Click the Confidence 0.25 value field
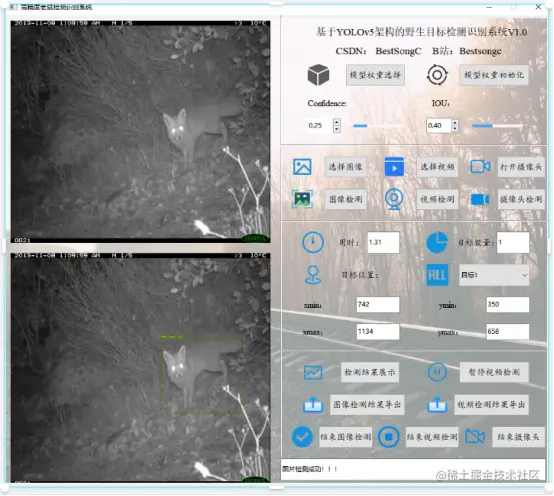The width and height of the screenshot is (554, 496). point(320,126)
